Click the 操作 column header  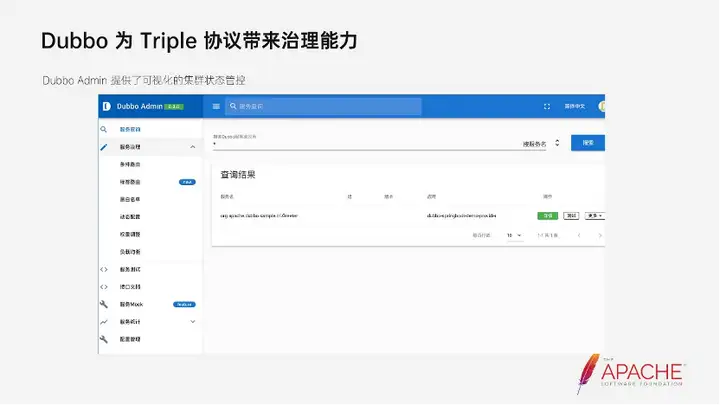click(x=547, y=197)
